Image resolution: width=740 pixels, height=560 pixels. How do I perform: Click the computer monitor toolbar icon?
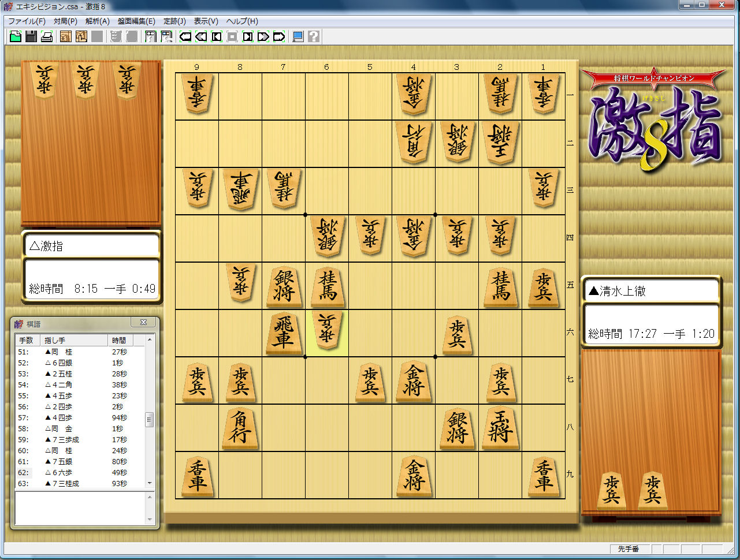pos(298,37)
